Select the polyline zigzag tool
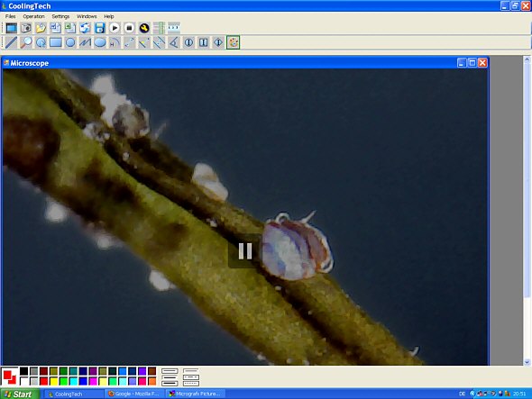532x399 pixels. pos(85,42)
